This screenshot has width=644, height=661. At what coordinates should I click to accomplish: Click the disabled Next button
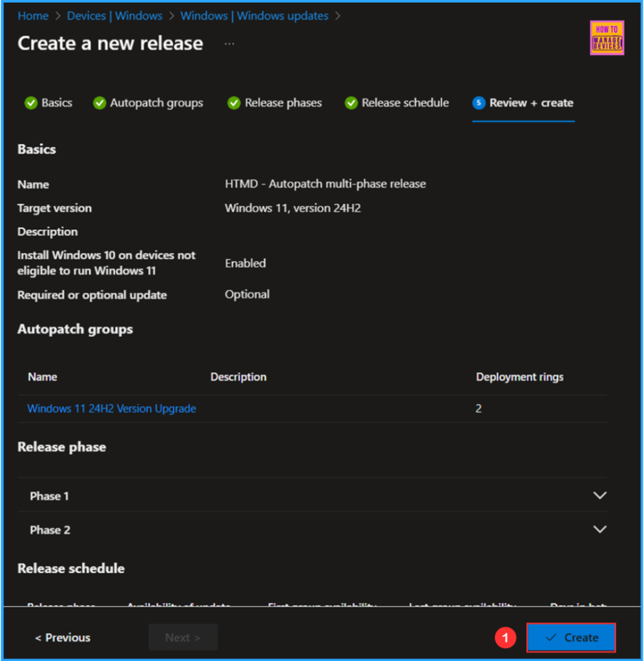[x=183, y=637]
